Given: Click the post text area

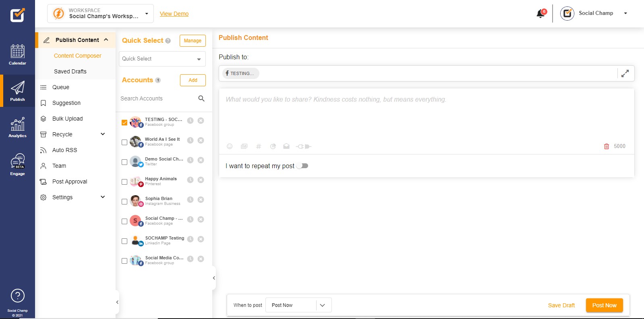Looking at the screenshot, I should [427, 115].
